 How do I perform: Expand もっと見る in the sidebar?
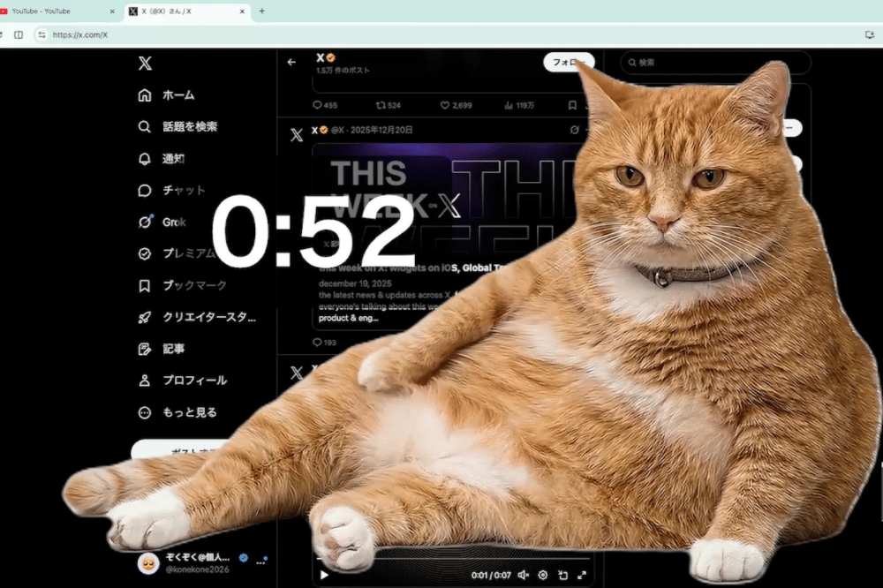click(x=177, y=412)
